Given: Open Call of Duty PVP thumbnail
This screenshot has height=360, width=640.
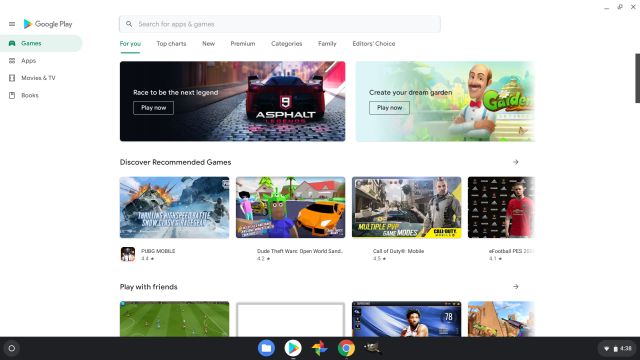Looking at the screenshot, I should tap(407, 207).
